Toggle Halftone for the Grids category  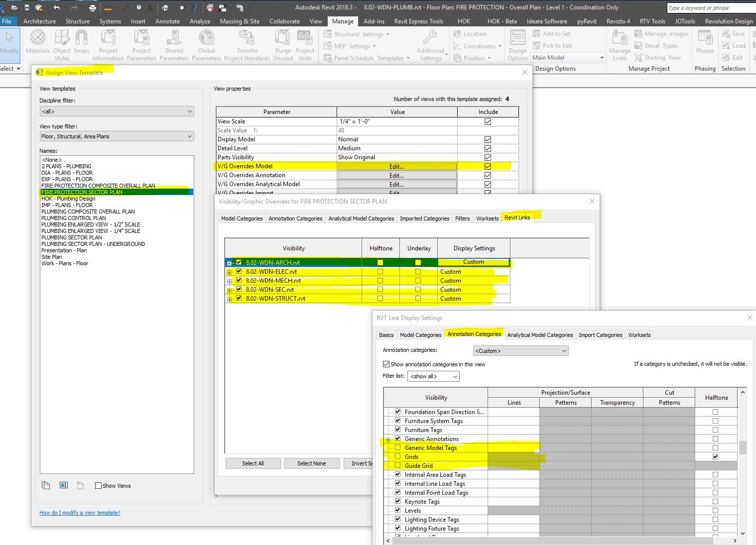tap(716, 456)
